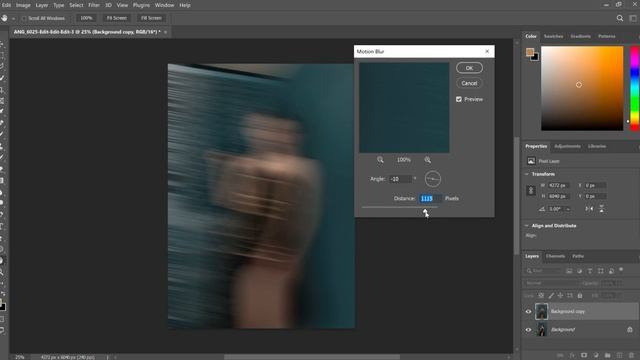640x360 pixels.
Task: Open the Image menu
Action: click(x=23, y=5)
